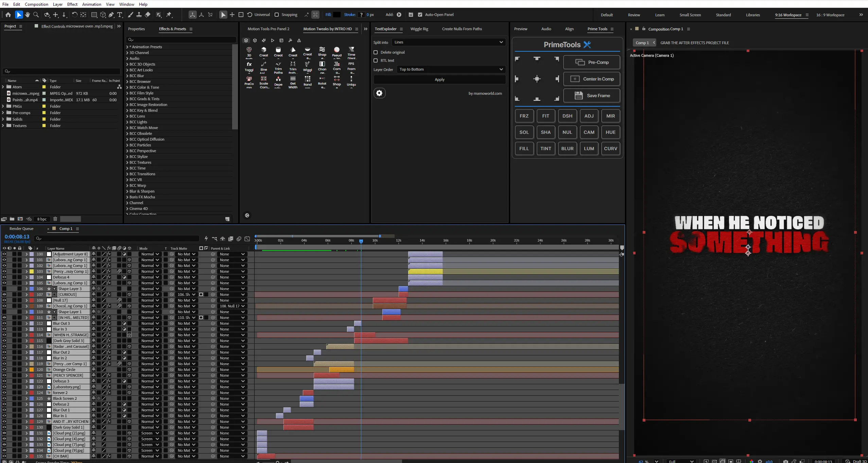Click the Effects & Presets search field
868x463 pixels.
coord(181,40)
